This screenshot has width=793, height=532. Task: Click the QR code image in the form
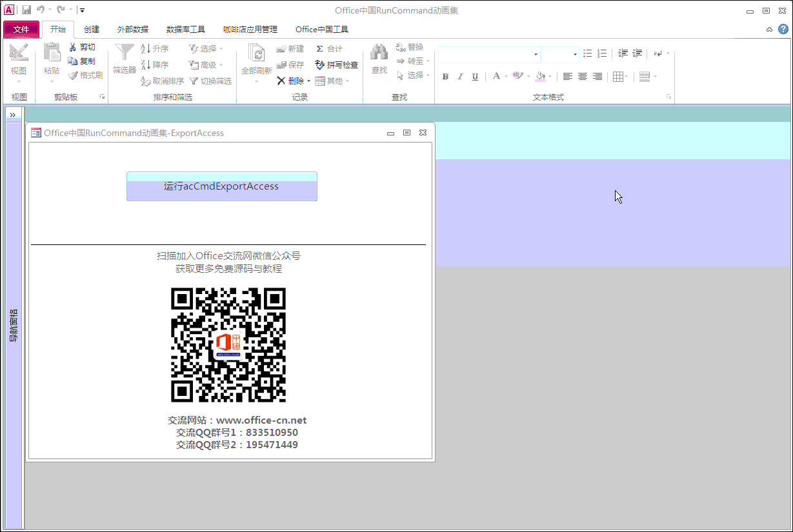[228, 345]
